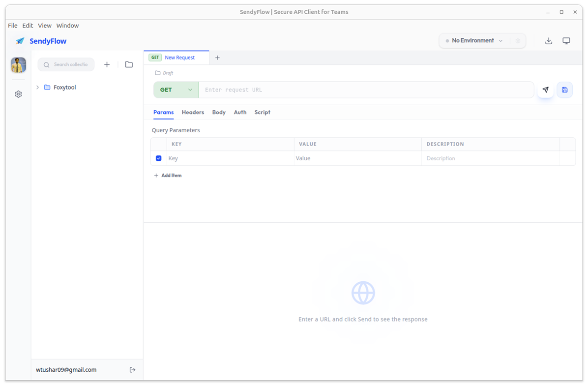Open the GET method dropdown
588x387 pixels.
coord(176,89)
